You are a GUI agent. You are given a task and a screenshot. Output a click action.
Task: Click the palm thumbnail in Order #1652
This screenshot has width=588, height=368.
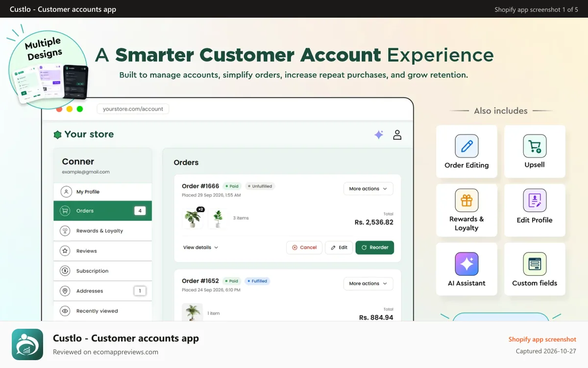pos(193,313)
